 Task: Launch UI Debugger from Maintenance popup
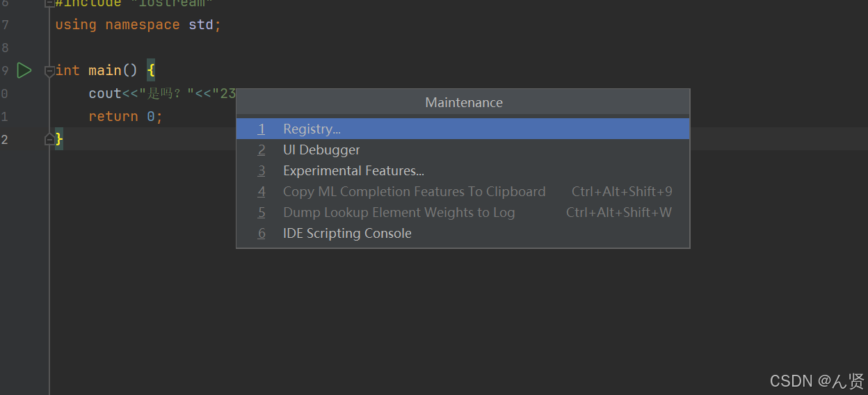463,150
